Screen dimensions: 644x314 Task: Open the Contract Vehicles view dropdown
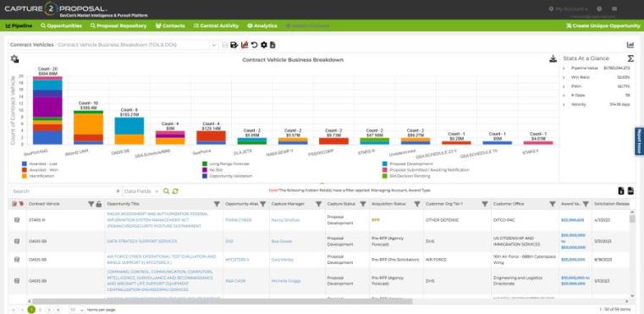(214, 45)
